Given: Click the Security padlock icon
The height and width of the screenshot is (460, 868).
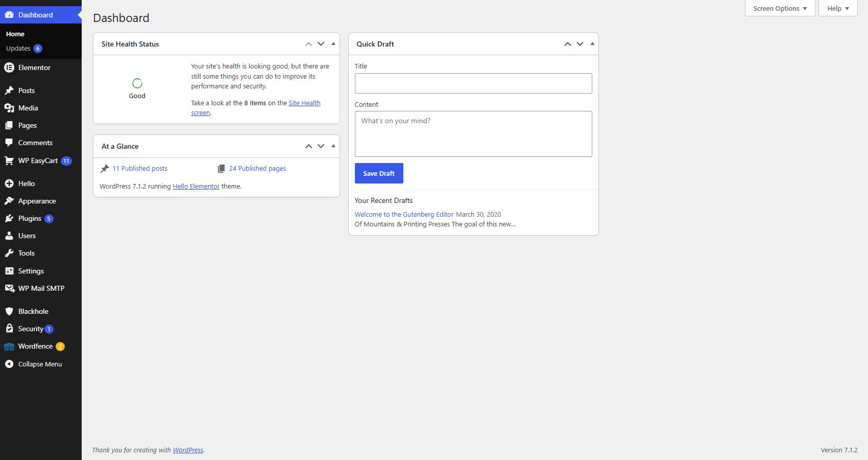Looking at the screenshot, I should pyautogui.click(x=9, y=329).
